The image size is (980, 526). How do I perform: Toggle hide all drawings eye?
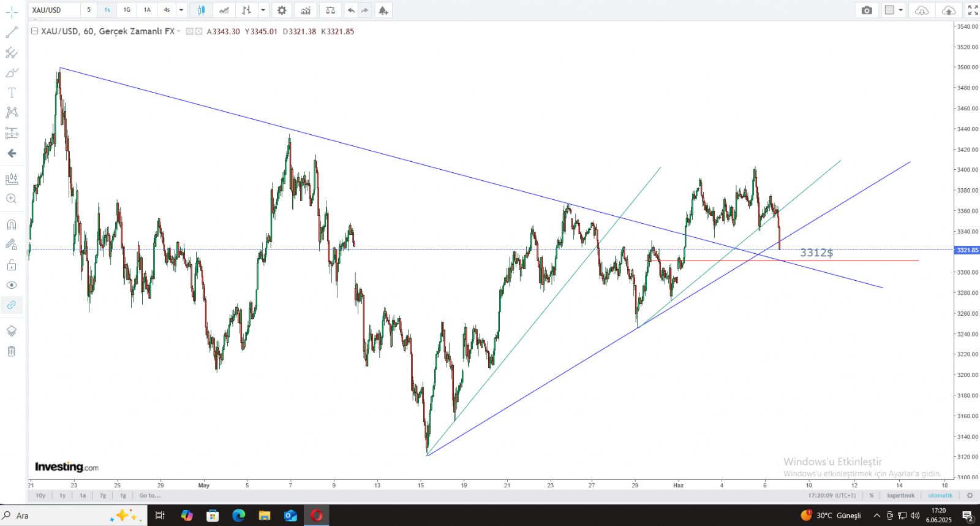[x=12, y=285]
